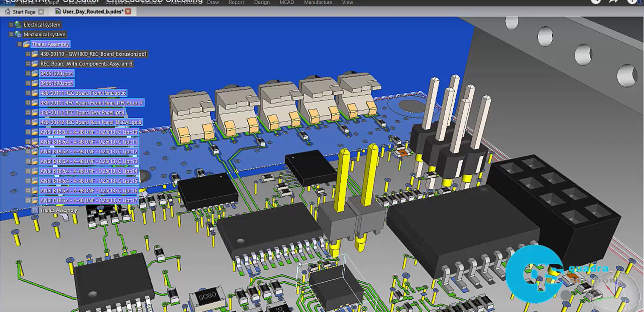
Task: Click the Mechanical system gear icon
Action: pyautogui.click(x=18, y=35)
